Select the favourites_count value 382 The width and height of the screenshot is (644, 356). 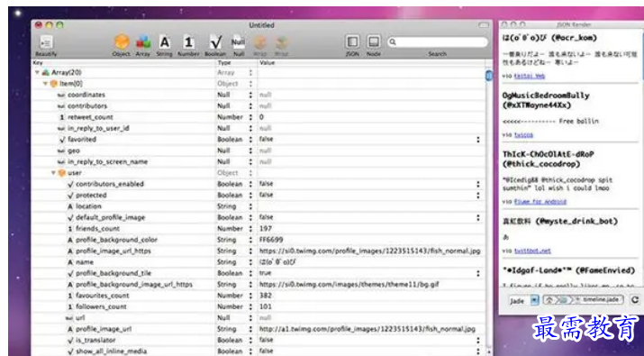pos(266,296)
